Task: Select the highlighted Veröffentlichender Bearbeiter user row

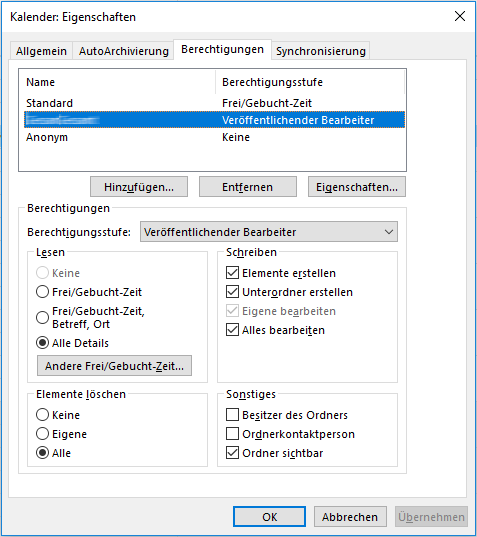Action: tap(214, 120)
